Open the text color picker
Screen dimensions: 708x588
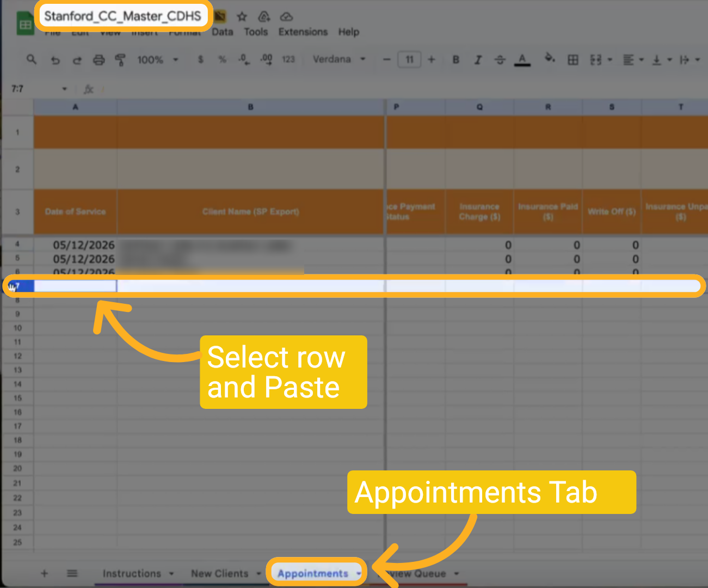tap(522, 59)
